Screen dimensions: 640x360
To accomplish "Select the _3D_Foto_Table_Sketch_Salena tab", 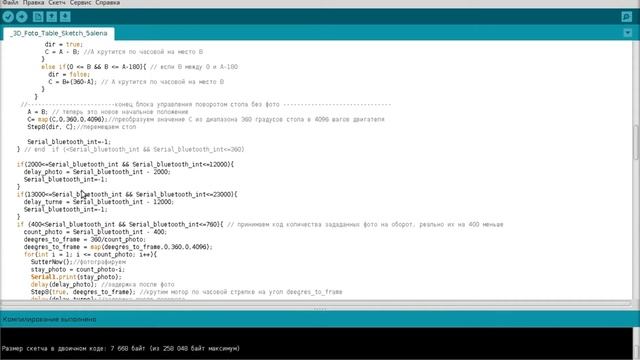I will click(x=59, y=33).
